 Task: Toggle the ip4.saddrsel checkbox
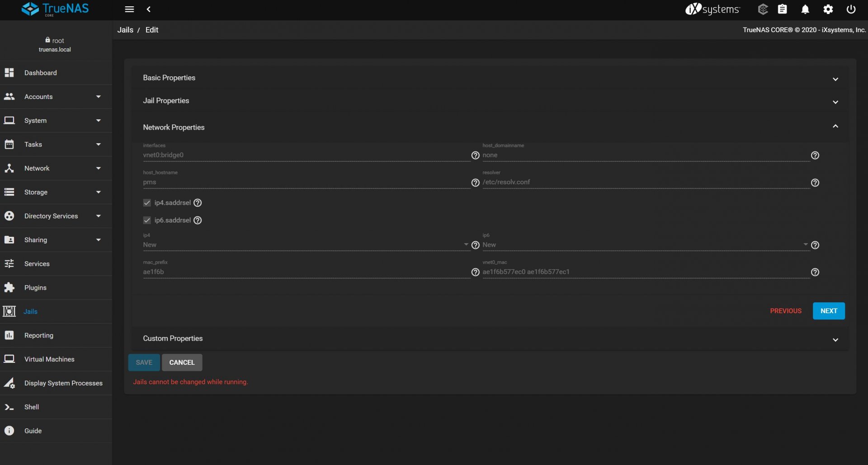(147, 203)
